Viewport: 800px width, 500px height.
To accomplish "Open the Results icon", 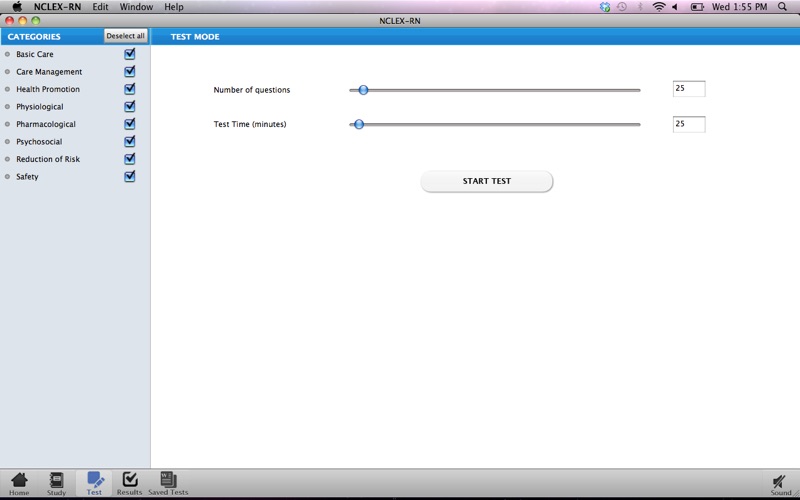I will tap(130, 484).
